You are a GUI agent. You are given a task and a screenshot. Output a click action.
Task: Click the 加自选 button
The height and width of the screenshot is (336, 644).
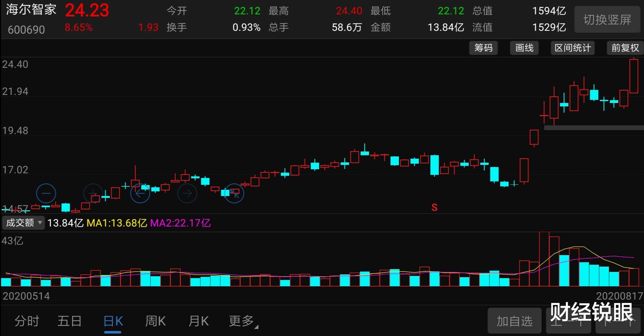[x=514, y=321]
